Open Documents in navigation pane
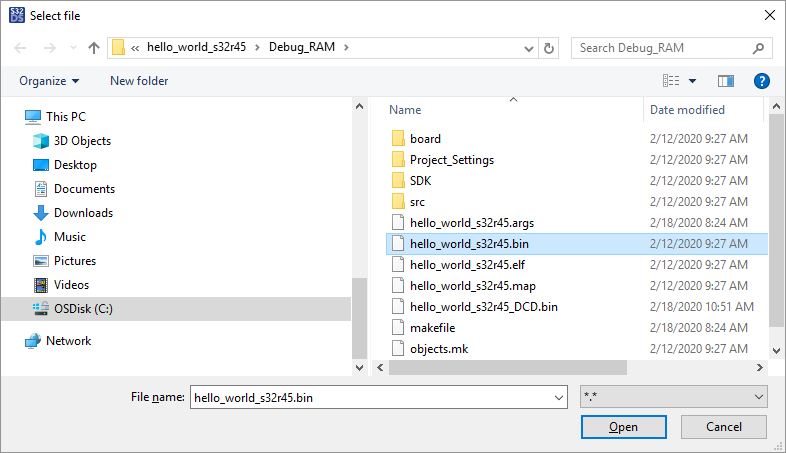The image size is (786, 453). [84, 189]
